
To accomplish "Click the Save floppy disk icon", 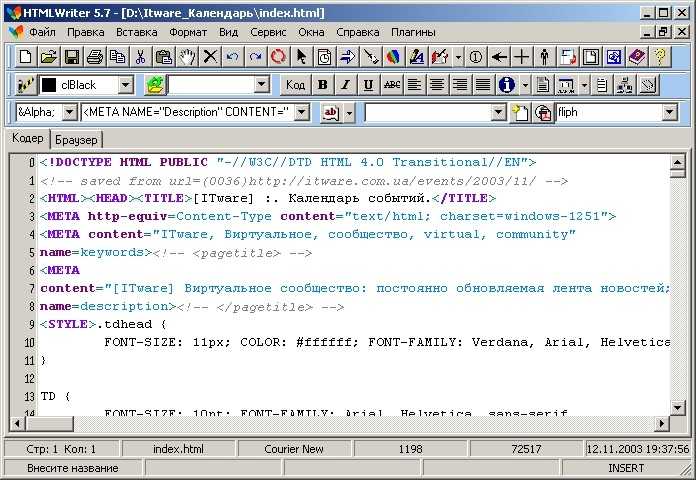I will [72, 57].
